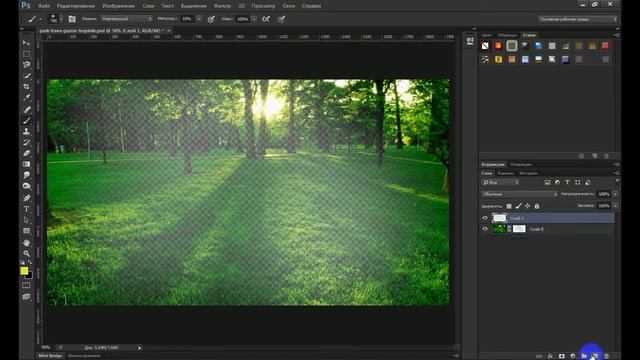Open the layer opacity slider arrow
The image size is (640, 360).
tap(615, 194)
